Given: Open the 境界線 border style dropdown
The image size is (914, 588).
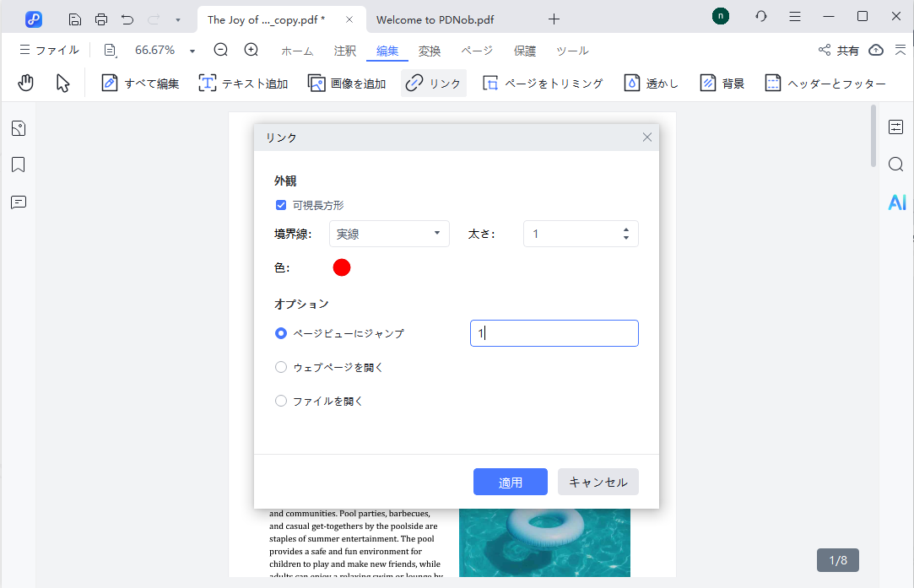Looking at the screenshot, I should [x=389, y=234].
